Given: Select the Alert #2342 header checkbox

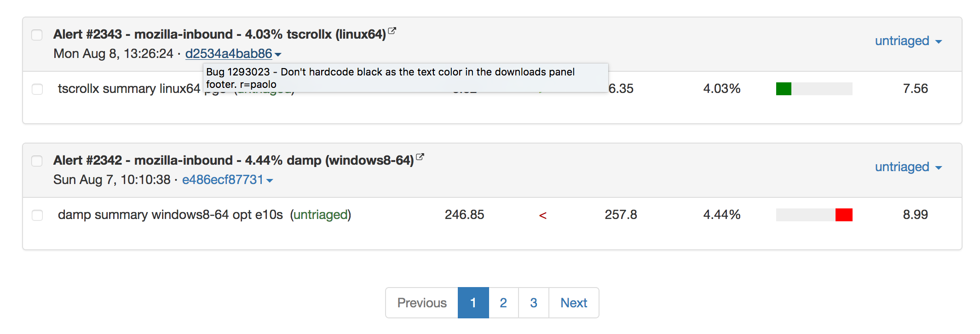Looking at the screenshot, I should 37,161.
